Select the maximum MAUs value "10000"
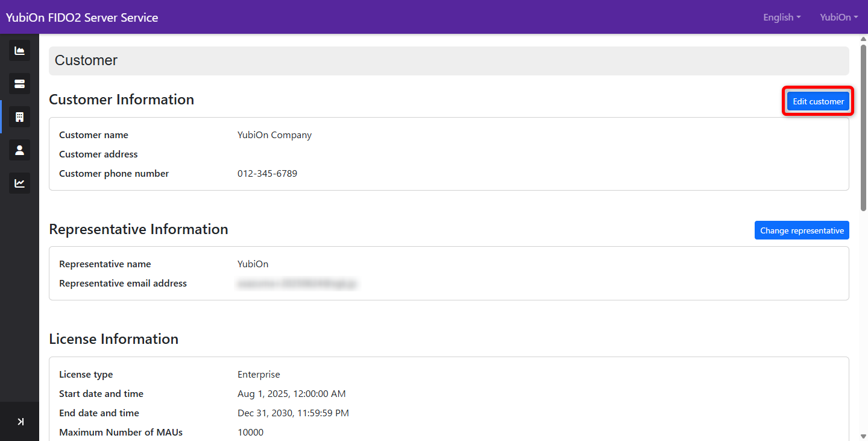Screen dimensions: 868x441 point(250,433)
